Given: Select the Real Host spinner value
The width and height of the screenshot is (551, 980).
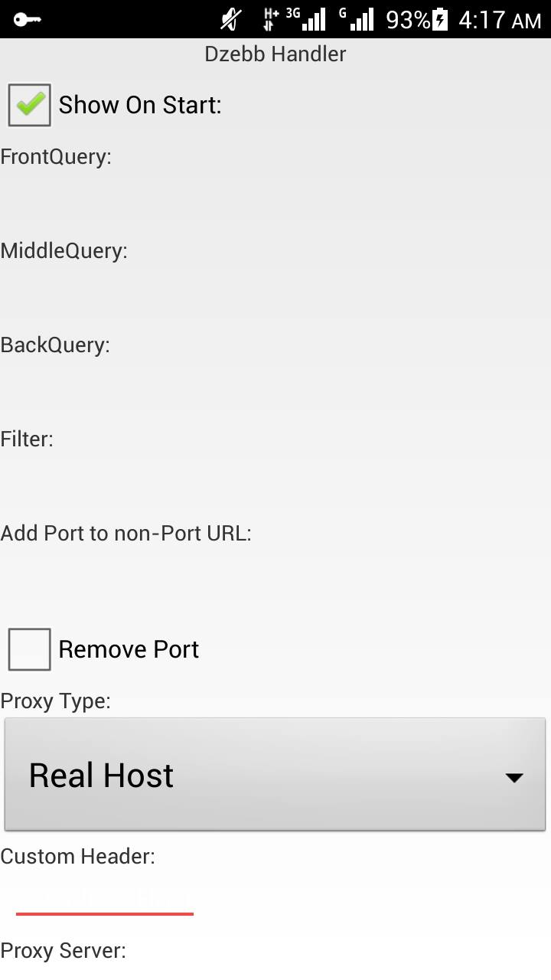Looking at the screenshot, I should tap(101, 776).
